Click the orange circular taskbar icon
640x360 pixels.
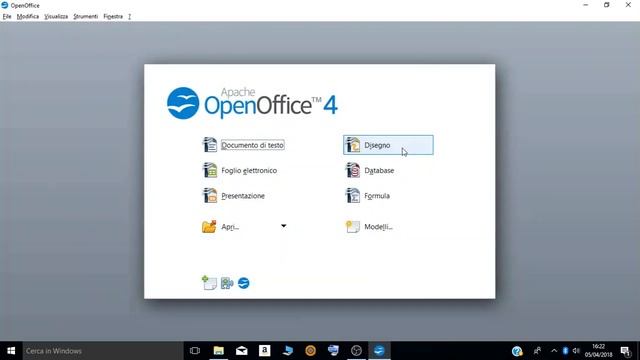pyautogui.click(x=311, y=351)
